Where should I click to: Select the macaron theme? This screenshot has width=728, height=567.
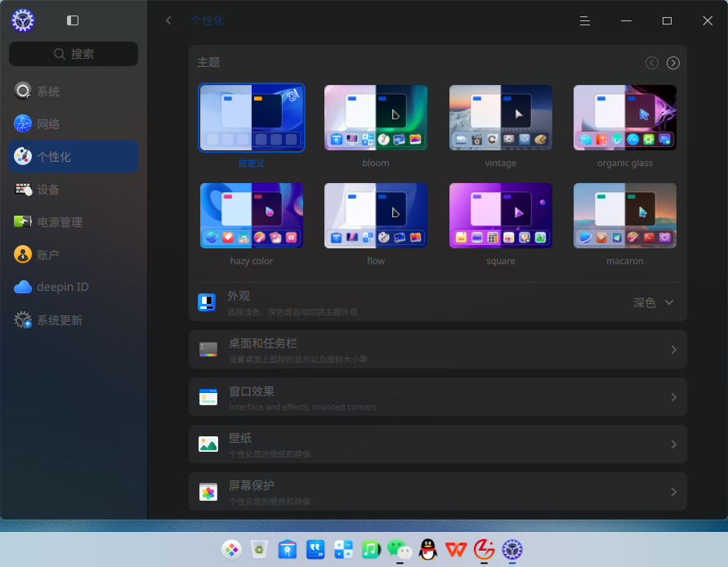(625, 216)
